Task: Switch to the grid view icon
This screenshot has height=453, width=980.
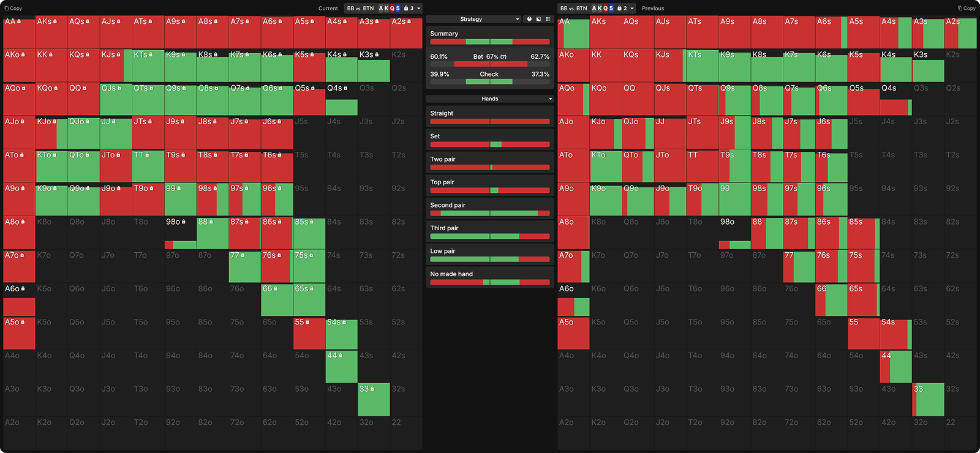Action: [x=548, y=19]
